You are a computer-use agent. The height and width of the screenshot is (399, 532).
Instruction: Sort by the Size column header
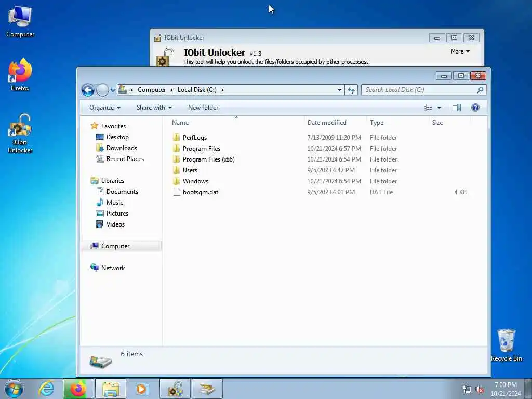click(437, 123)
